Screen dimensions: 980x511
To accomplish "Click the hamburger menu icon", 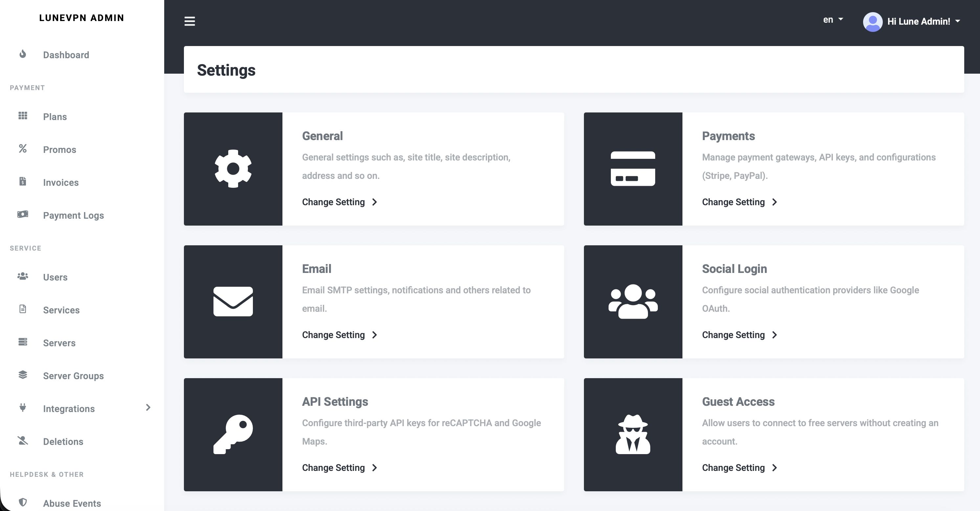I will pos(189,21).
